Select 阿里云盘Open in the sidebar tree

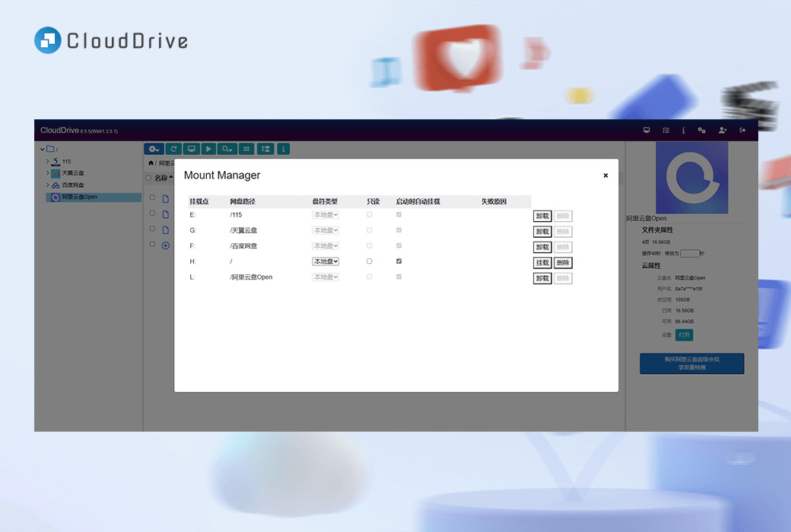[79, 197]
